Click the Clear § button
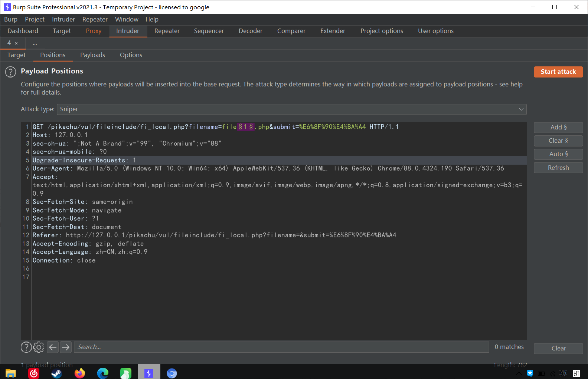The height and width of the screenshot is (379, 588). tap(558, 141)
